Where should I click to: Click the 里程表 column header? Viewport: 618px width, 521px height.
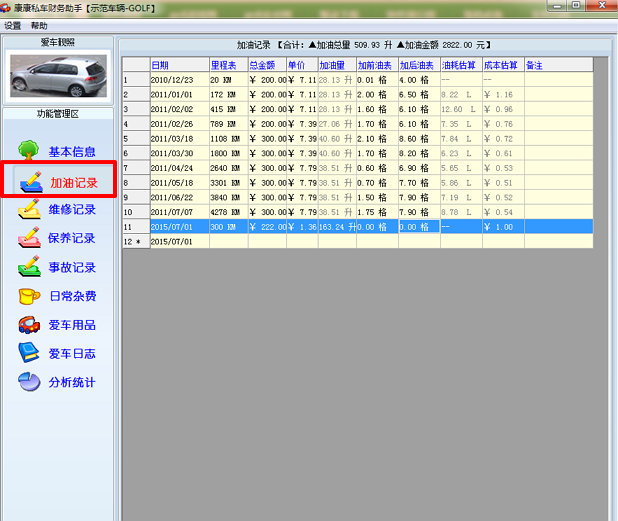click(229, 65)
